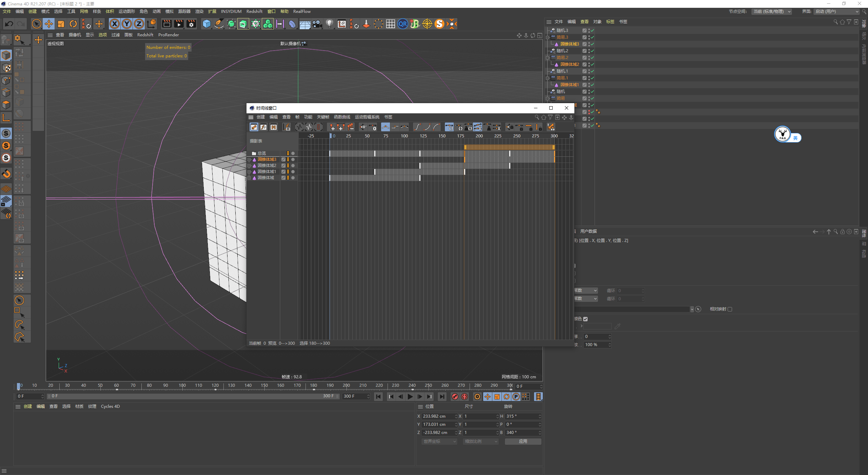
Task: Toggle the 颜色 checkbox in attributes
Action: pyautogui.click(x=586, y=319)
